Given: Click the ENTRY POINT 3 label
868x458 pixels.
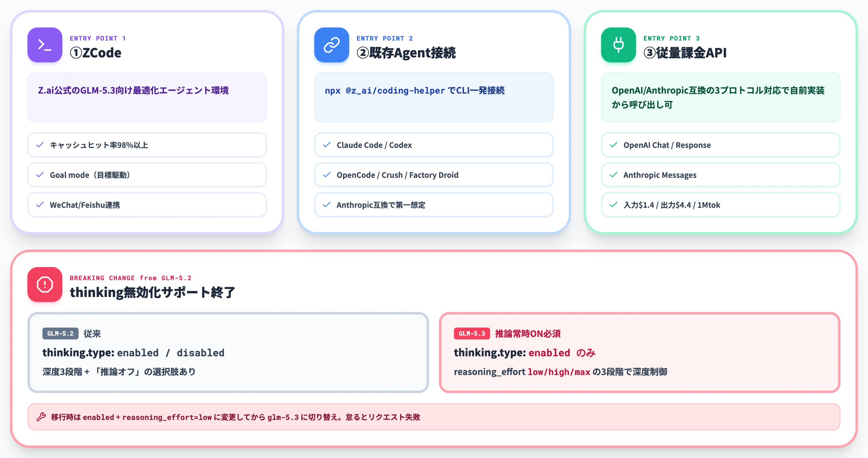Looking at the screenshot, I should (672, 38).
